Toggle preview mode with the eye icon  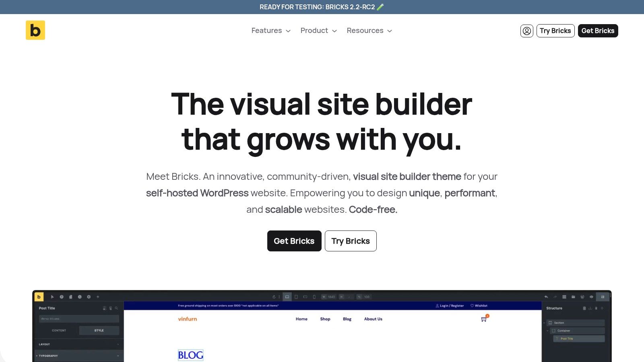(x=591, y=297)
